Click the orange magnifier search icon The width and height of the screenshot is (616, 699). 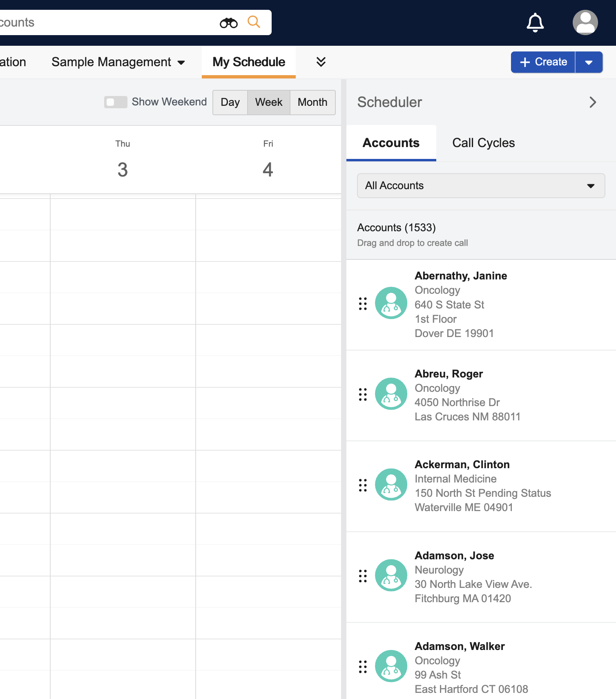[x=254, y=22]
